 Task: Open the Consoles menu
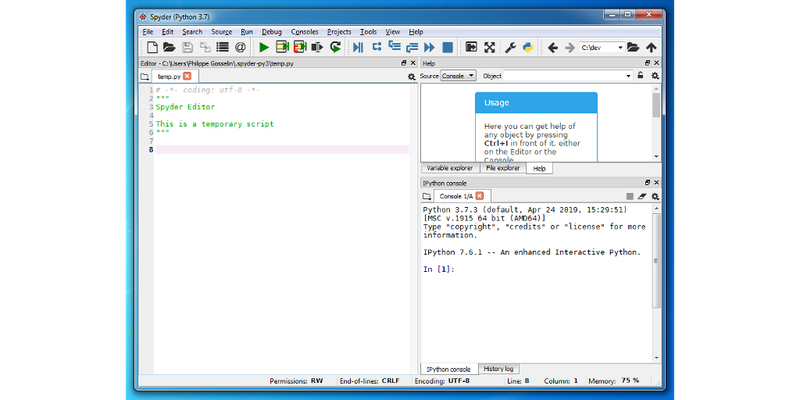pos(305,32)
